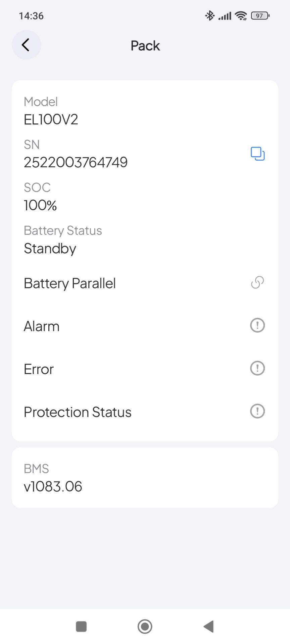Tap the Bluetooth icon in the status bar
Image resolution: width=290 pixels, height=644 pixels.
210,15
